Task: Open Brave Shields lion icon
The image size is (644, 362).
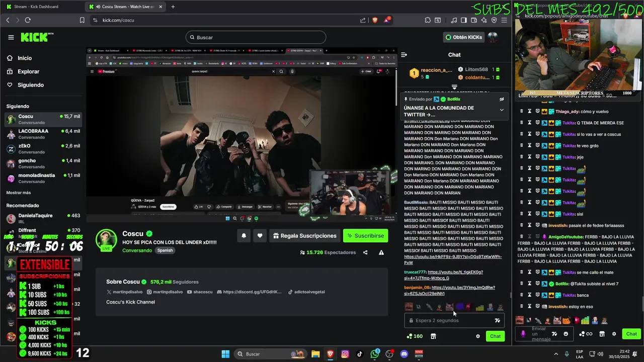Action: (375, 20)
